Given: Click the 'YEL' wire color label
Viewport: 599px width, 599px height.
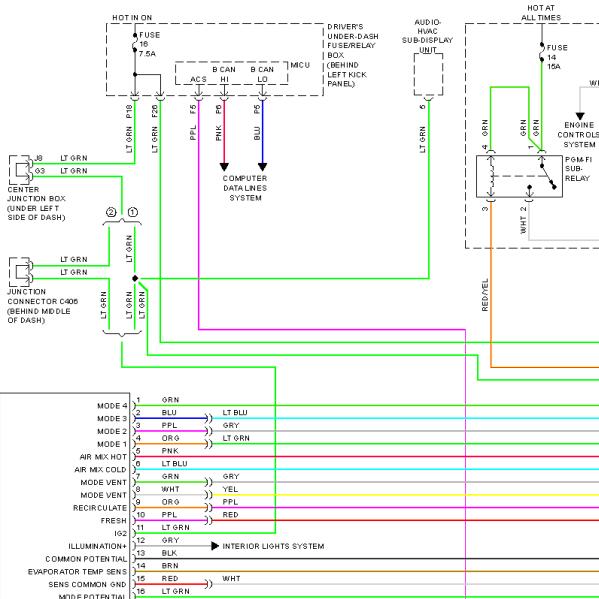Looking at the screenshot, I should coord(230,489).
